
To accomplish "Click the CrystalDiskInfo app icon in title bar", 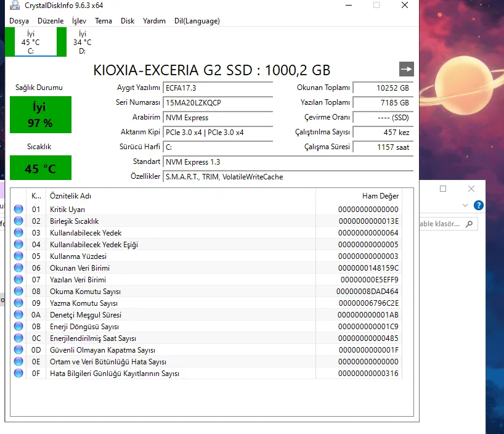I will tap(14, 5).
